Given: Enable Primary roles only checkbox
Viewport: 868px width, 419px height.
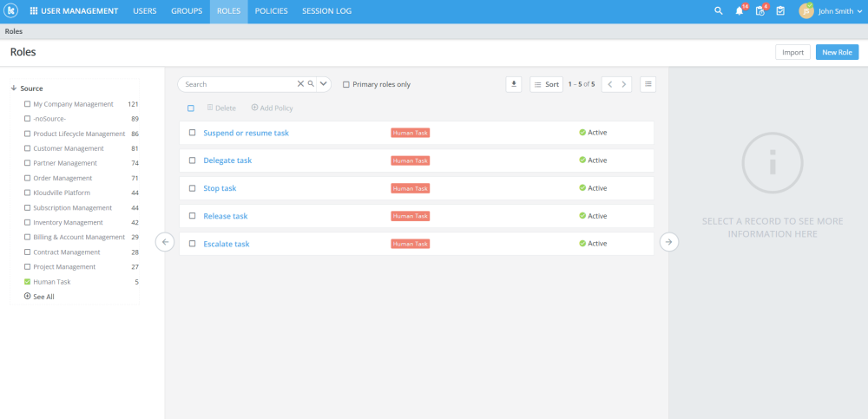Looking at the screenshot, I should pyautogui.click(x=346, y=85).
